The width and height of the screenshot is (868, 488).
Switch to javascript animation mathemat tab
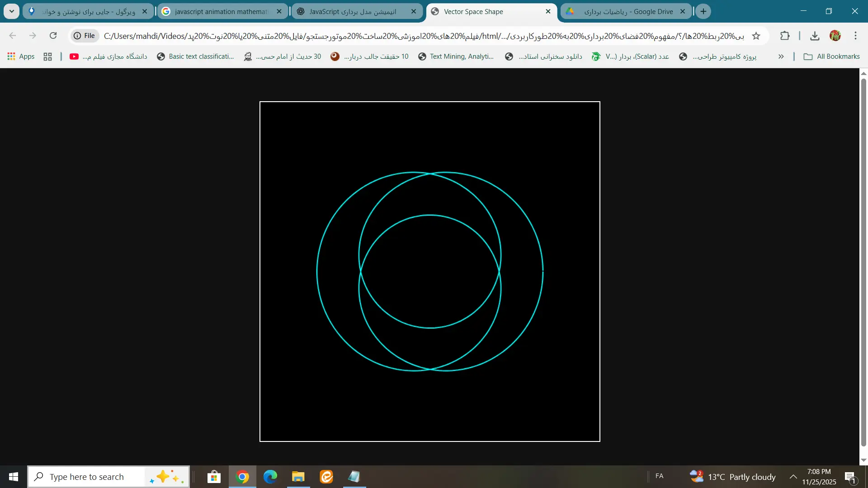(x=222, y=11)
